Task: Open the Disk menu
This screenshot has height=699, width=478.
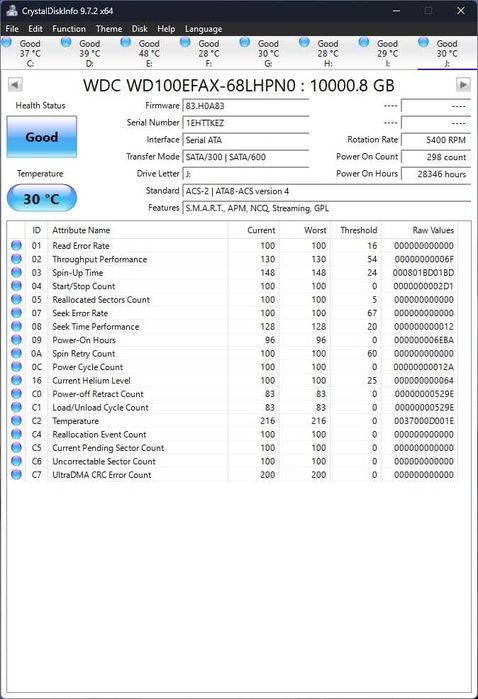Action: pos(140,29)
